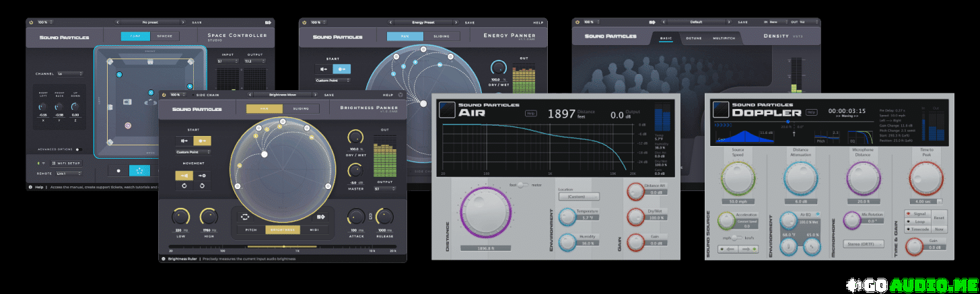Switch to BASIC tab in Density
This screenshot has width=980, height=294.
click(666, 39)
